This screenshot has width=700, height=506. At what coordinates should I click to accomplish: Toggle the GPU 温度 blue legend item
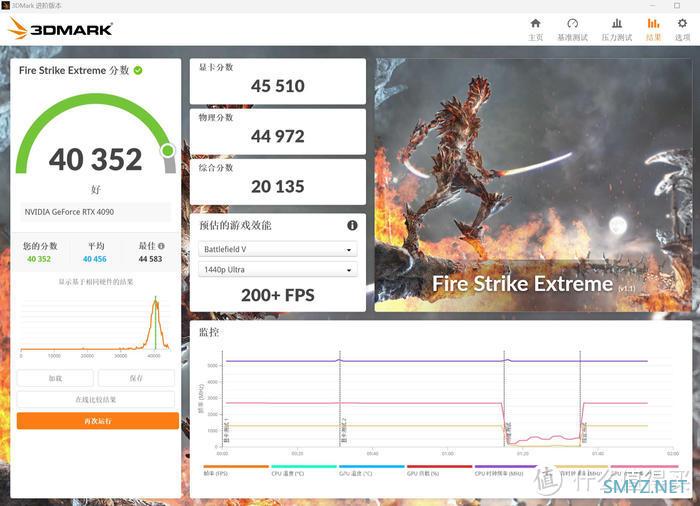[372, 470]
